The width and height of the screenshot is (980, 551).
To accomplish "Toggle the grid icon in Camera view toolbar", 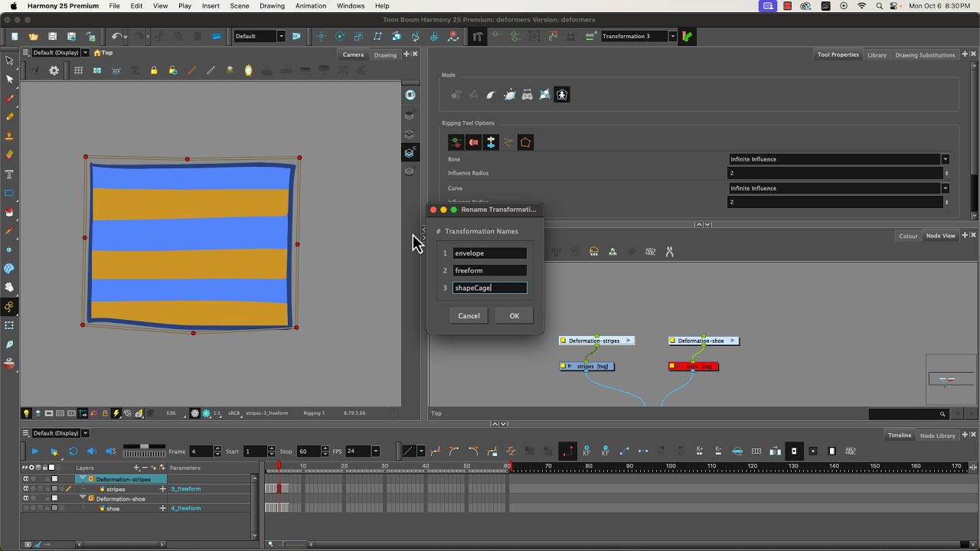I will click(78, 70).
